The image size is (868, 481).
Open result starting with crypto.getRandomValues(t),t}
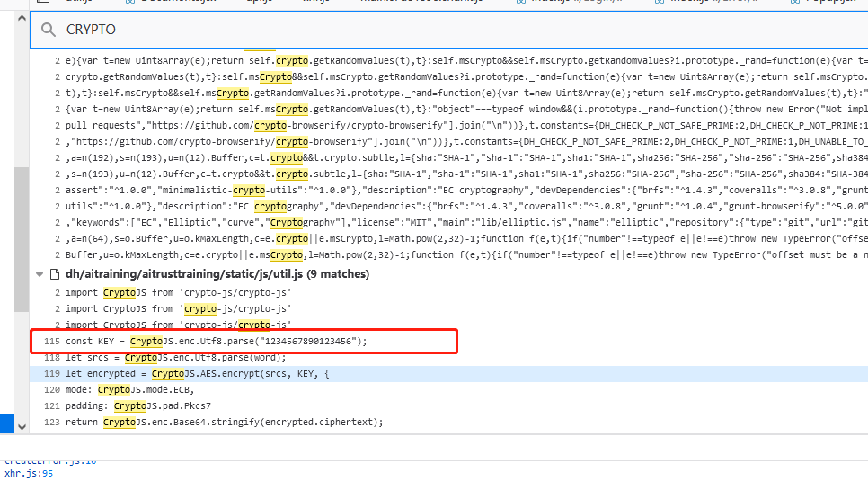click(x=359, y=76)
